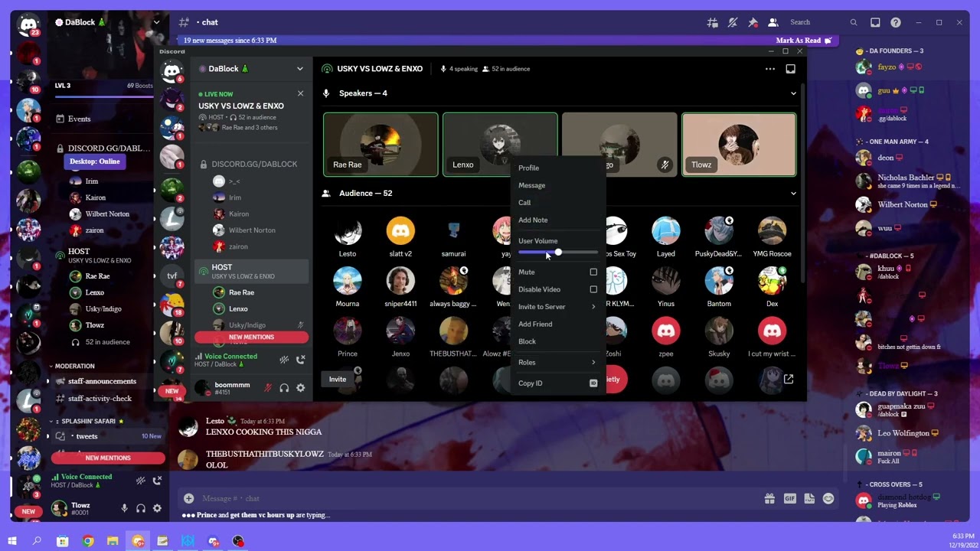
Task: Click Discord home icon in popout window
Action: tap(171, 71)
